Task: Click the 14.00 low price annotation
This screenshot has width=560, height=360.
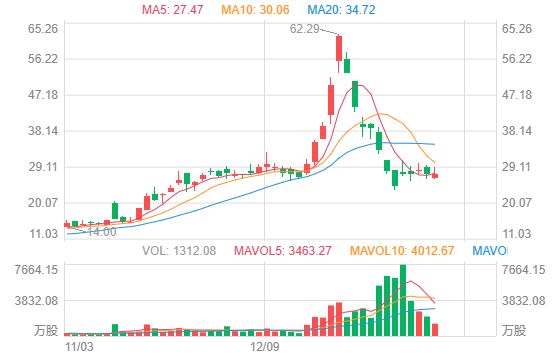Action: click(101, 232)
